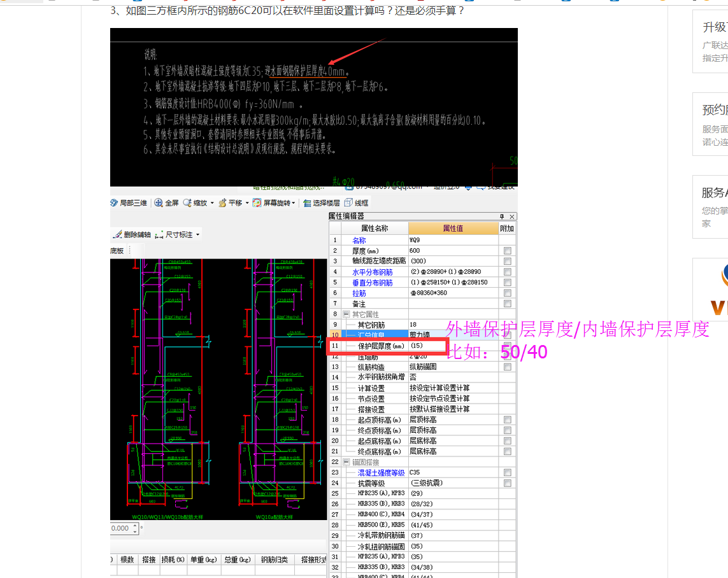Click the 名称 property link

coord(359,240)
